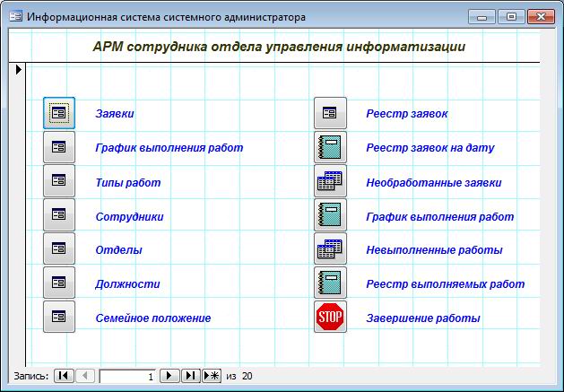Open the right-column График выполнения работ report
This screenshot has height=392, width=564.
(330, 215)
